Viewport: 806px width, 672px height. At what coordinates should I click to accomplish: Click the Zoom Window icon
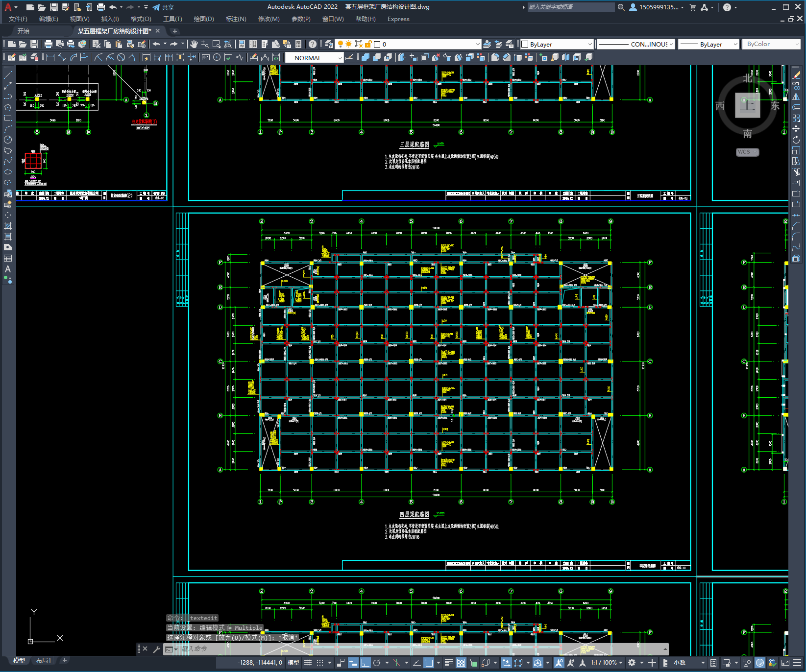(217, 44)
